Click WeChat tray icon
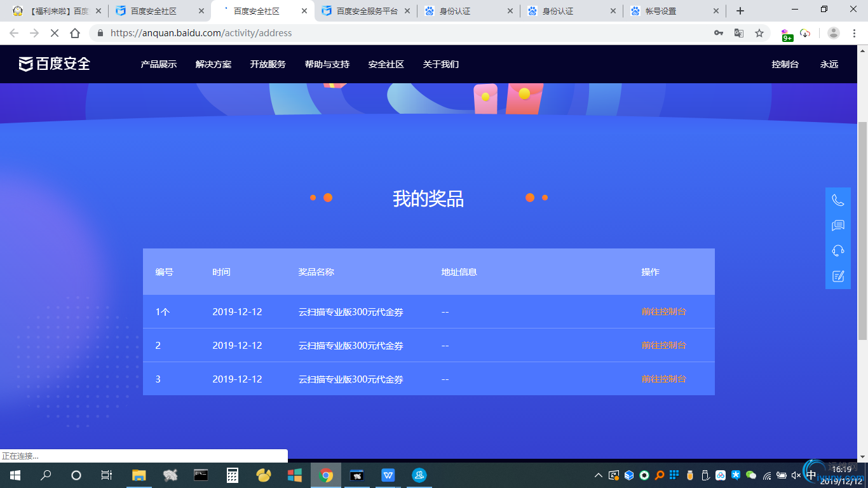 coord(751,475)
